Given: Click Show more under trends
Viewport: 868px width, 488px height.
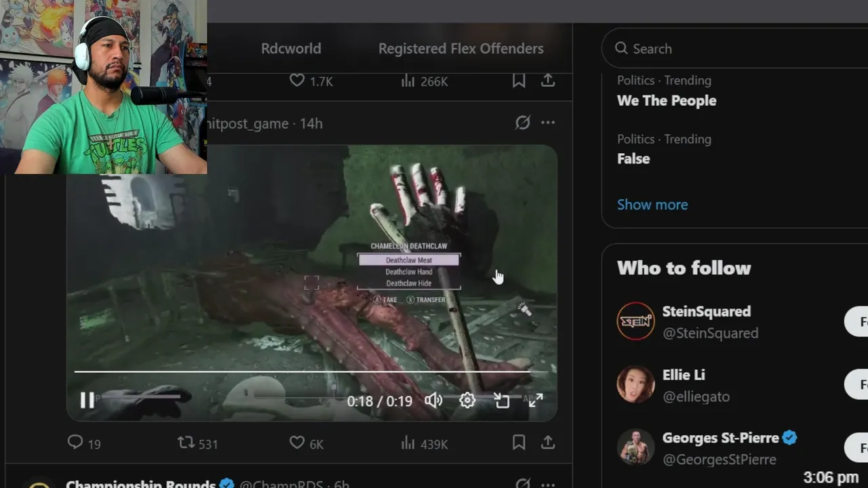Looking at the screenshot, I should click(652, 204).
